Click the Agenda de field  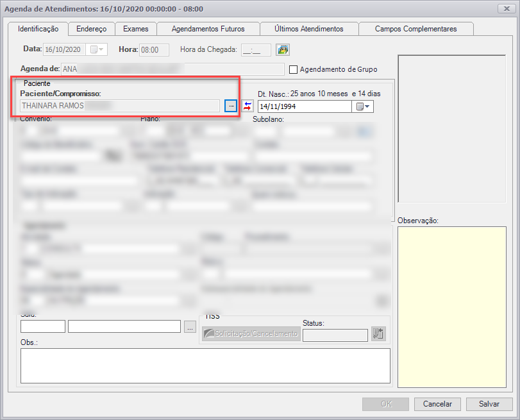pos(172,69)
